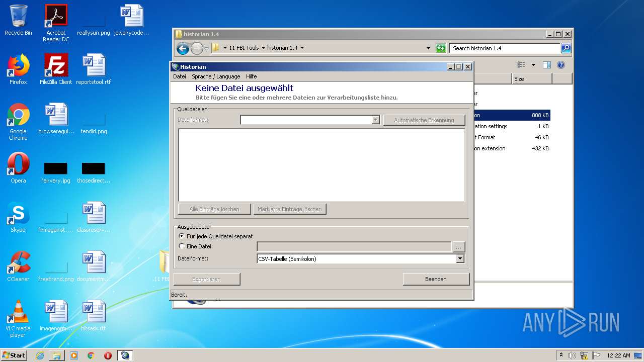Click the Explorer search magnifier icon

(566, 48)
